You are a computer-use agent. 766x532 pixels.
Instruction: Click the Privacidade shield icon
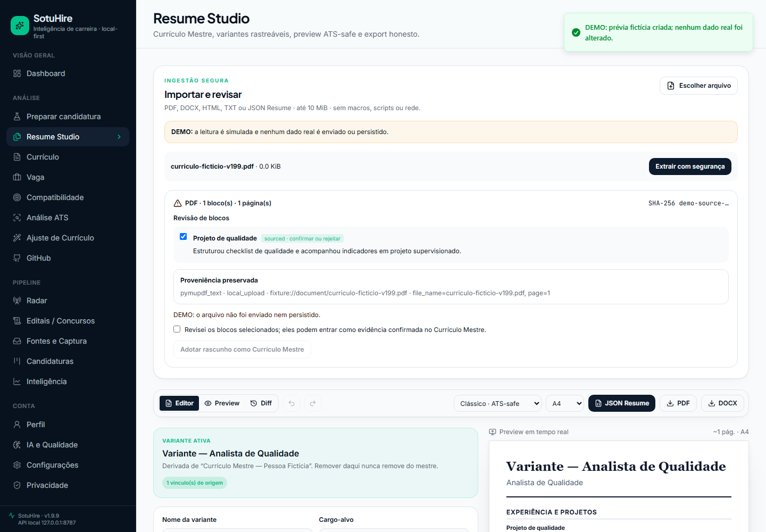17,485
